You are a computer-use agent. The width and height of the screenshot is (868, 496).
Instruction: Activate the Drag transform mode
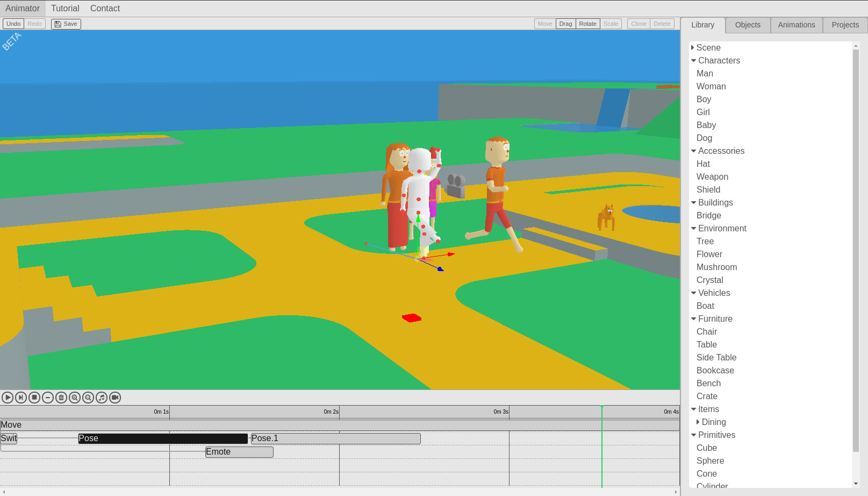pos(565,24)
